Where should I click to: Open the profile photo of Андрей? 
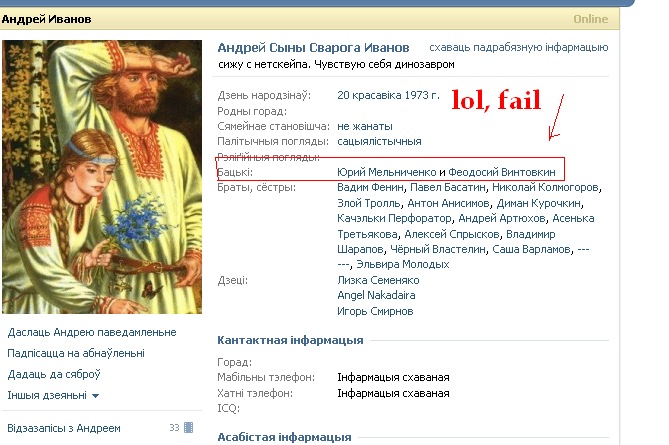click(102, 177)
